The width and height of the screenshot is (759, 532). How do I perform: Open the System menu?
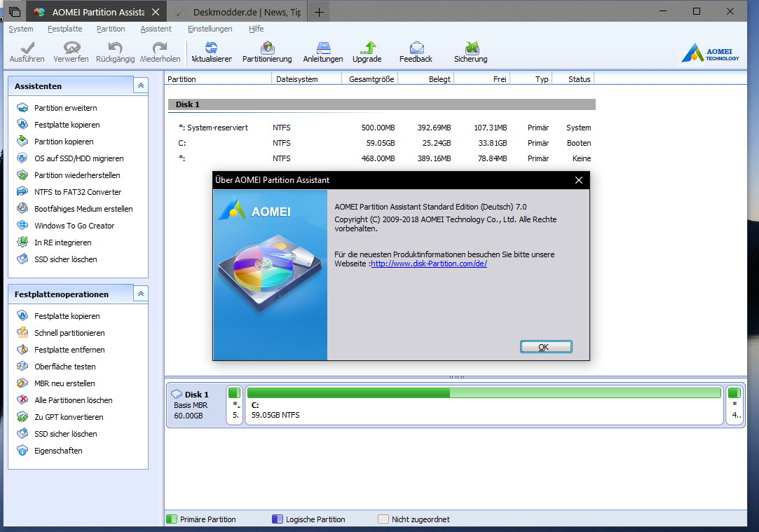21,29
